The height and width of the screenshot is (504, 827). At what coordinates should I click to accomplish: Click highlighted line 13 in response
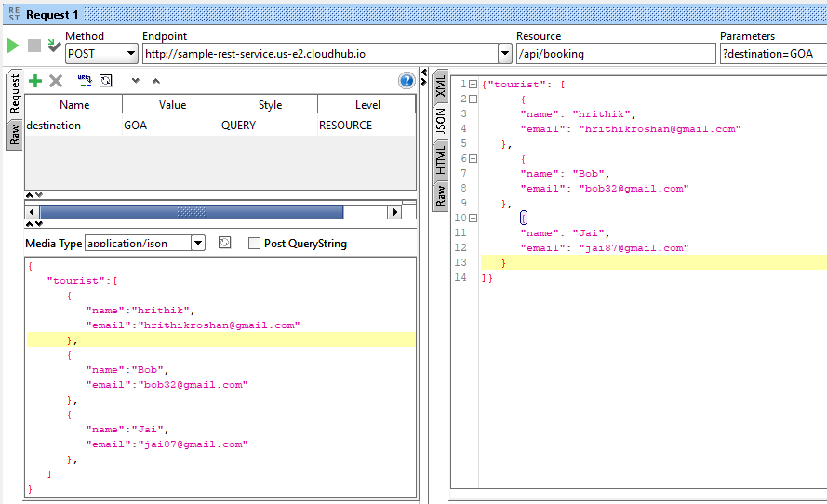point(653,262)
